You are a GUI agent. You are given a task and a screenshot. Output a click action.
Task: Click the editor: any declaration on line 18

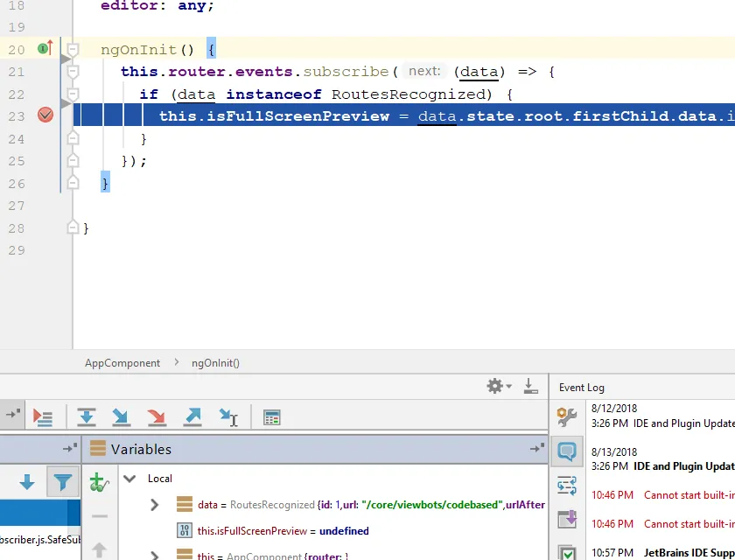(x=157, y=6)
